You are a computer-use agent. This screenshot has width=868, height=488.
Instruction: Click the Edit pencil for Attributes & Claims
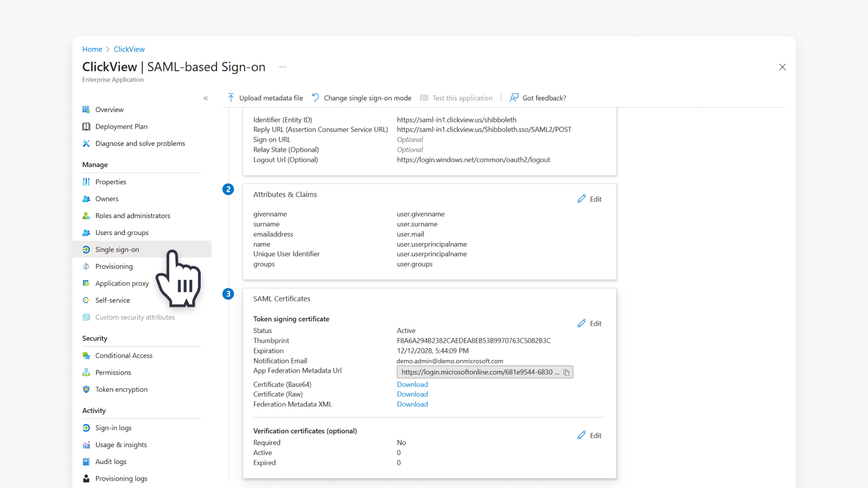(x=582, y=199)
